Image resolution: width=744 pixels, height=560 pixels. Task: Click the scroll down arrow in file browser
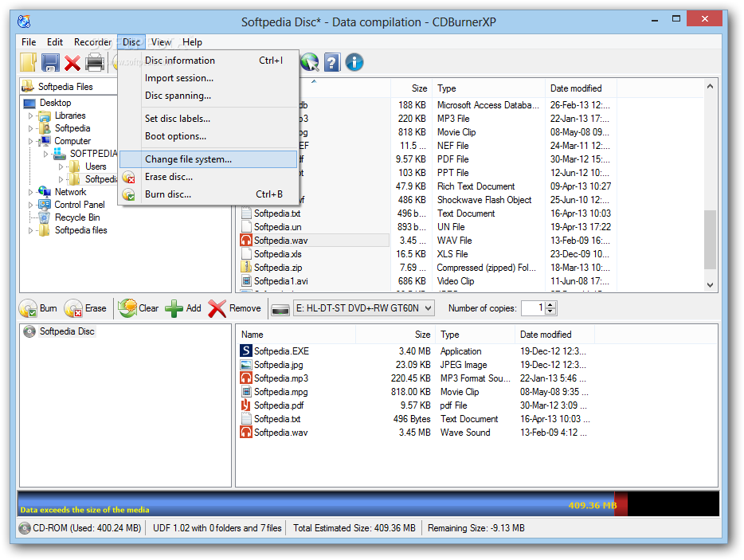710,284
